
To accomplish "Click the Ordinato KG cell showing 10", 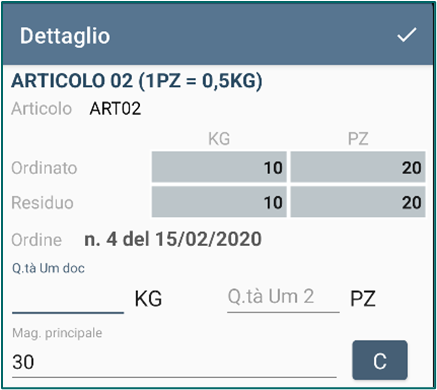I will (219, 167).
